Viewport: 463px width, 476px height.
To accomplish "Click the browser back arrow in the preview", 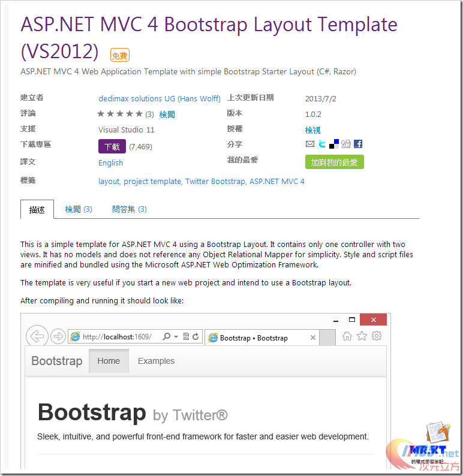I will coord(37,336).
